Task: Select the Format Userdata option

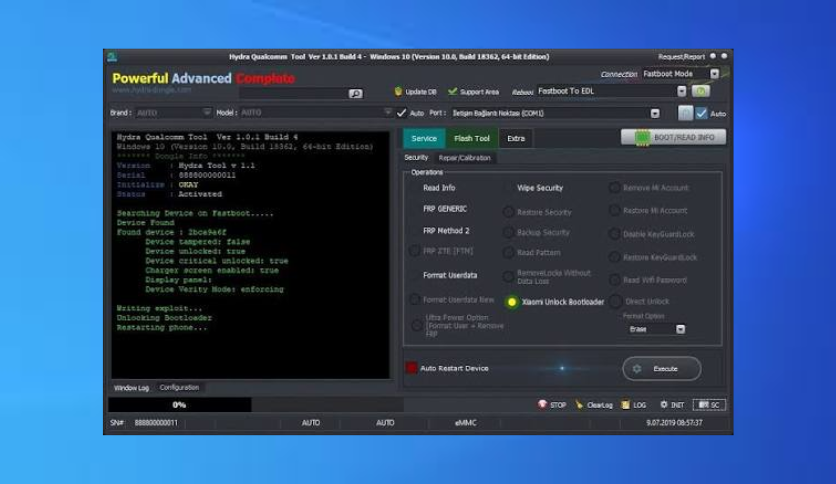Action: [x=450, y=275]
